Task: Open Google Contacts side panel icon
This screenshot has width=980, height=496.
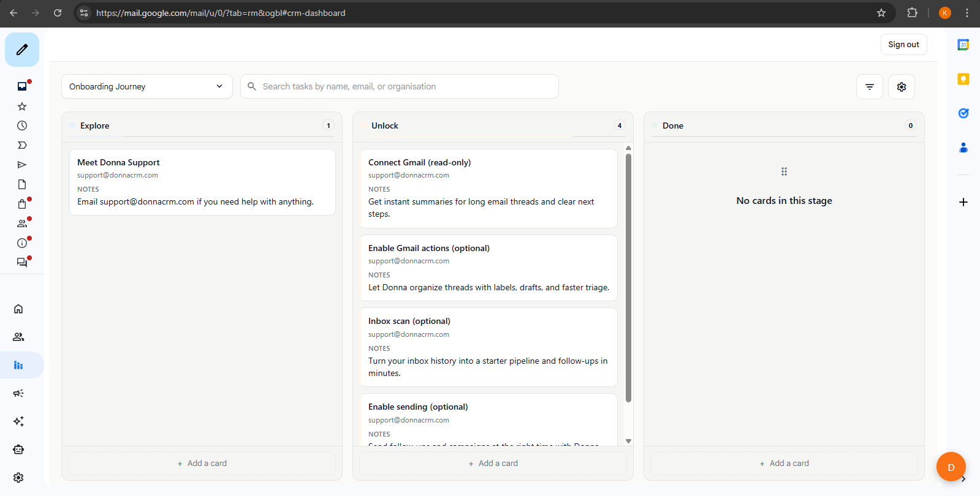Action: click(963, 148)
